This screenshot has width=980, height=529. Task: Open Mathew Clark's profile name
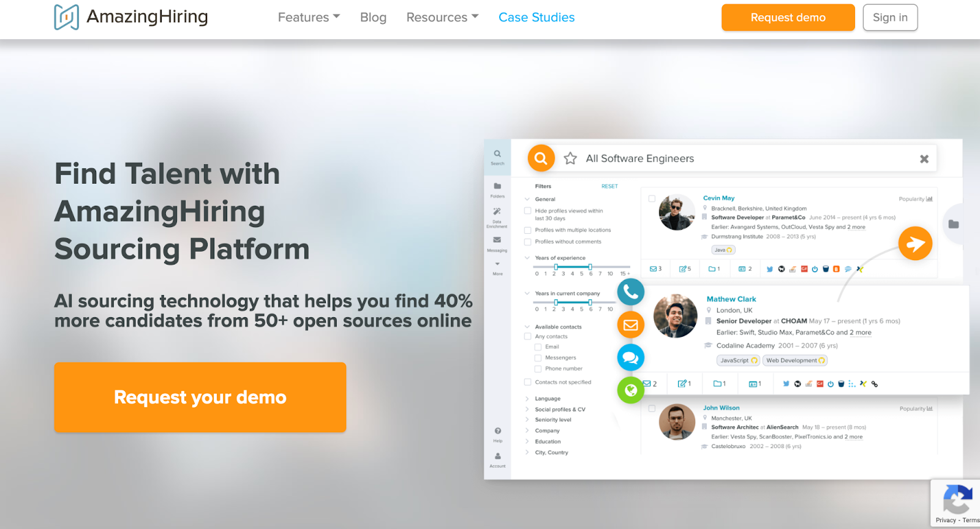[731, 299]
